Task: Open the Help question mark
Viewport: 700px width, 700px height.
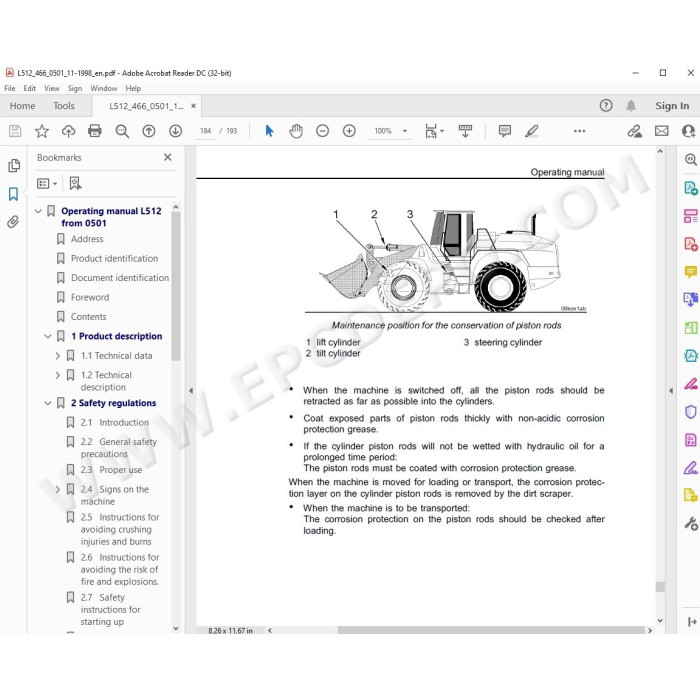Action: coord(606,106)
